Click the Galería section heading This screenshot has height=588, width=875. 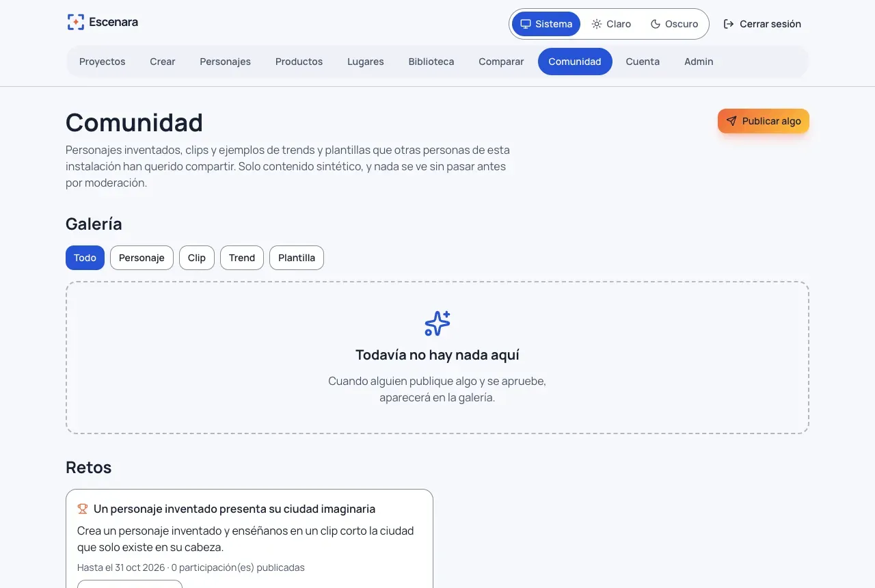point(94,224)
